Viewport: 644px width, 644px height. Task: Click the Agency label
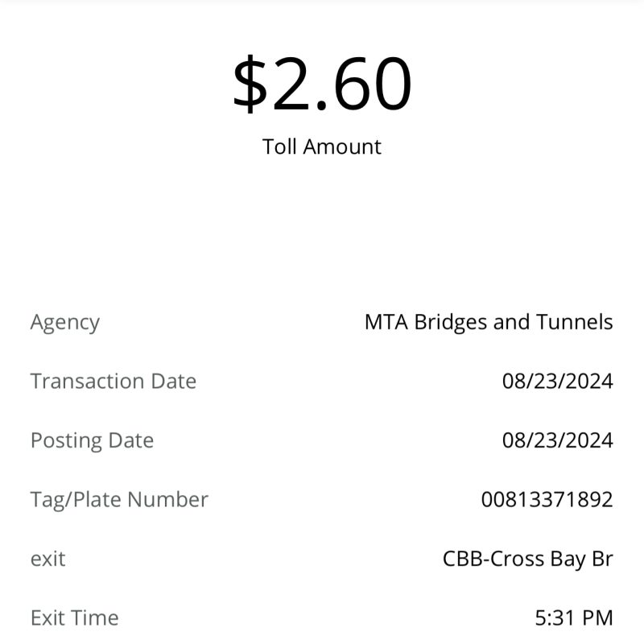coord(65,323)
